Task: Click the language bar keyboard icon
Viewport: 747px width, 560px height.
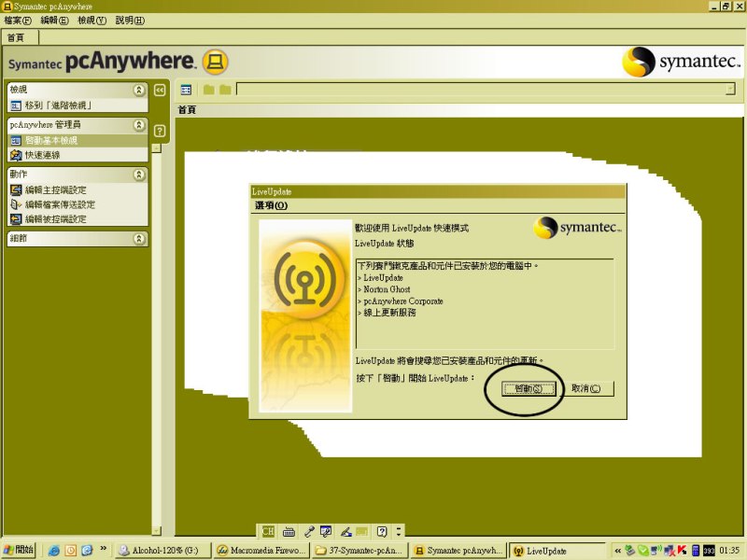Action: coord(289,531)
